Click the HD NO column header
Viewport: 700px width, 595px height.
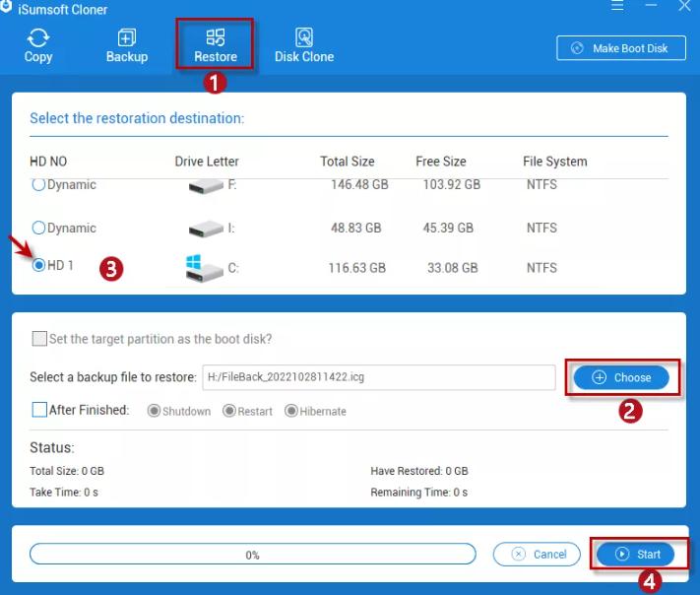[x=48, y=162]
